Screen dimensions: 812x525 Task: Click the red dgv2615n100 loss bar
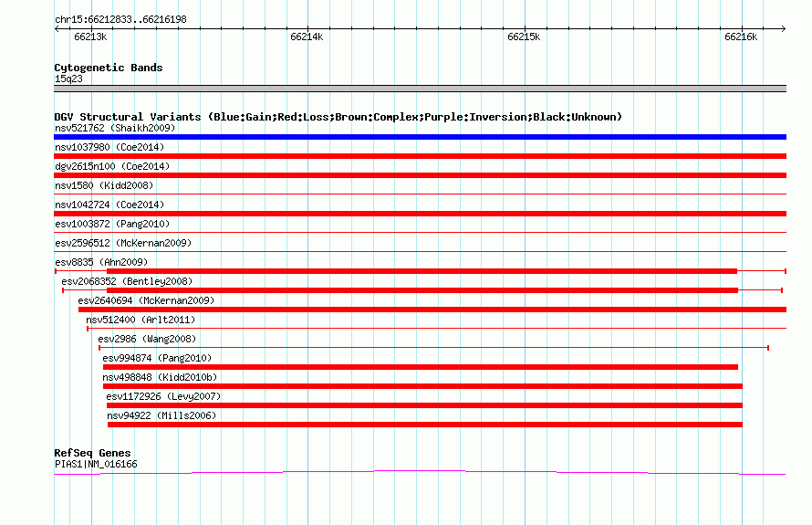click(420, 175)
